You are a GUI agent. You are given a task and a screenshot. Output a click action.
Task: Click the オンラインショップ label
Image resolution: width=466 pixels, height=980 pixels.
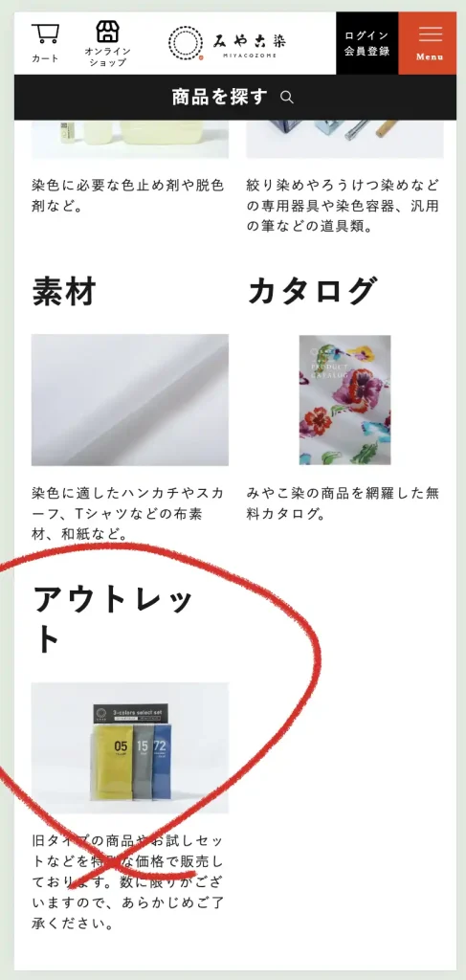tap(107, 56)
